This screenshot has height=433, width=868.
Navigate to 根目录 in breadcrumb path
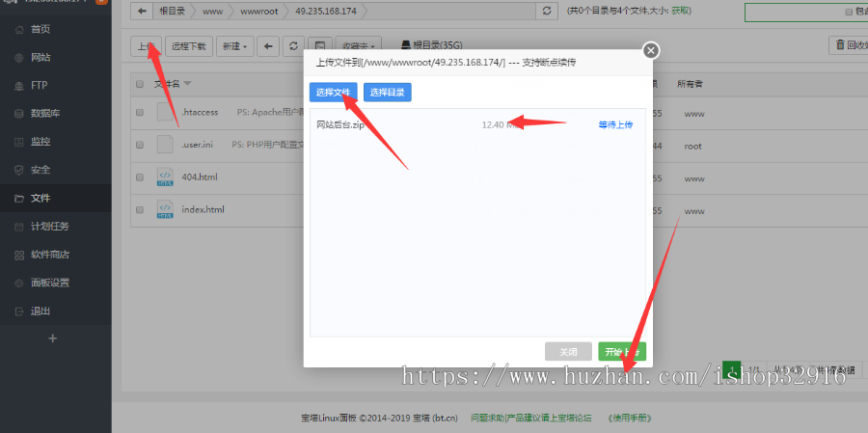[173, 11]
